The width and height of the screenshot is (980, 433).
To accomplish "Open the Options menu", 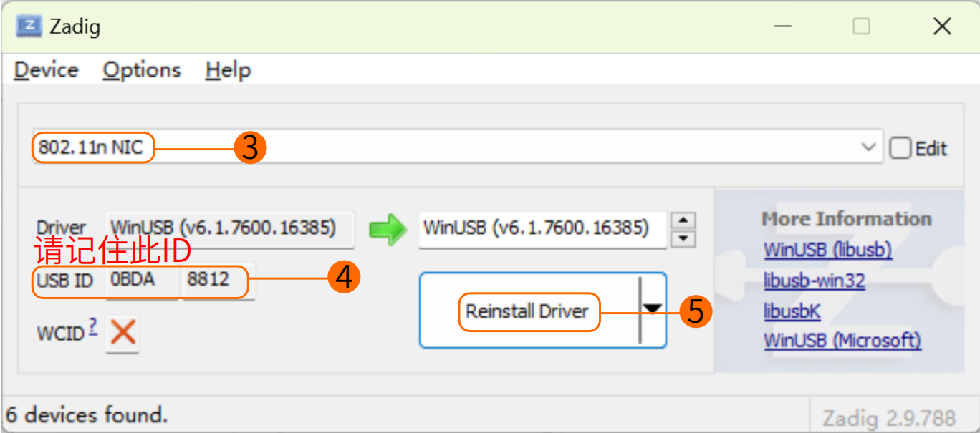I will tap(142, 70).
